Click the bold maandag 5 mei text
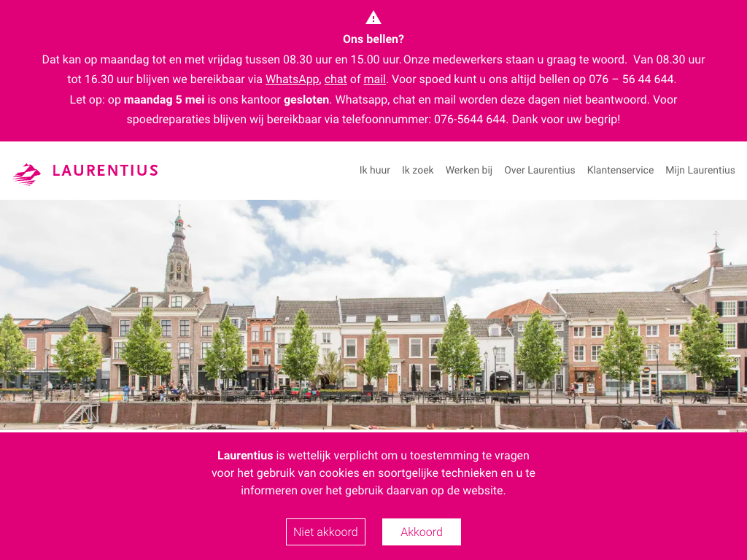The image size is (747, 560). point(164,99)
